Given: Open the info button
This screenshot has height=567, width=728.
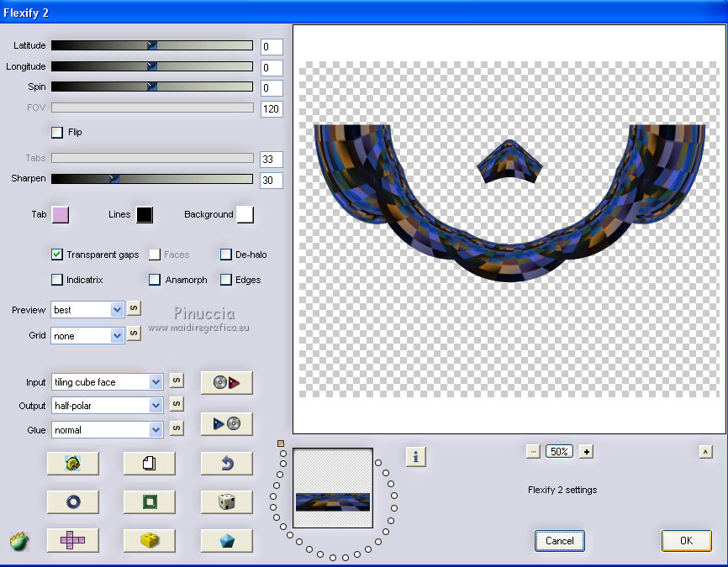Looking at the screenshot, I should click(415, 457).
